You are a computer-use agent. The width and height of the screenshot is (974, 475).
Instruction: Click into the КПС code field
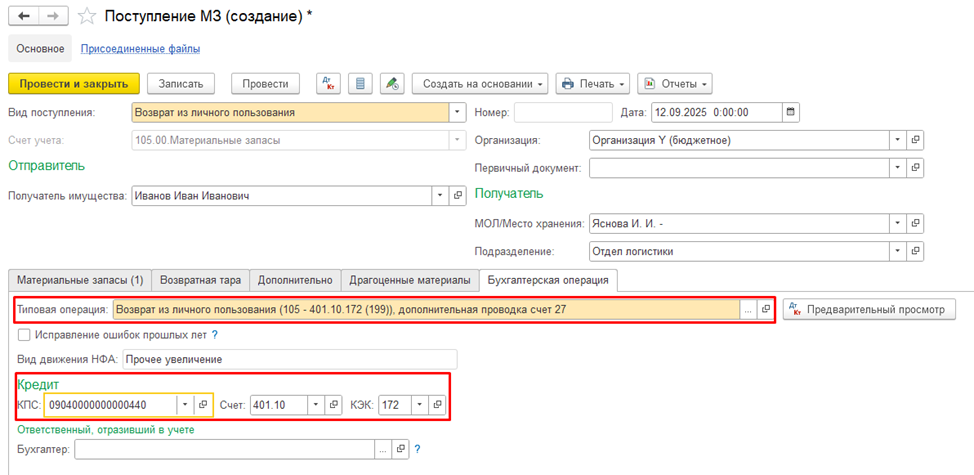111,405
